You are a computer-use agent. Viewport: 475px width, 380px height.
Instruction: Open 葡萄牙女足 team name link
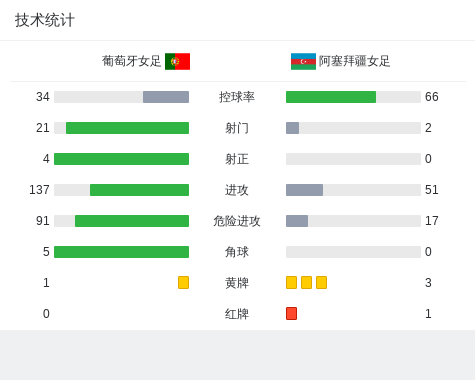[131, 61]
